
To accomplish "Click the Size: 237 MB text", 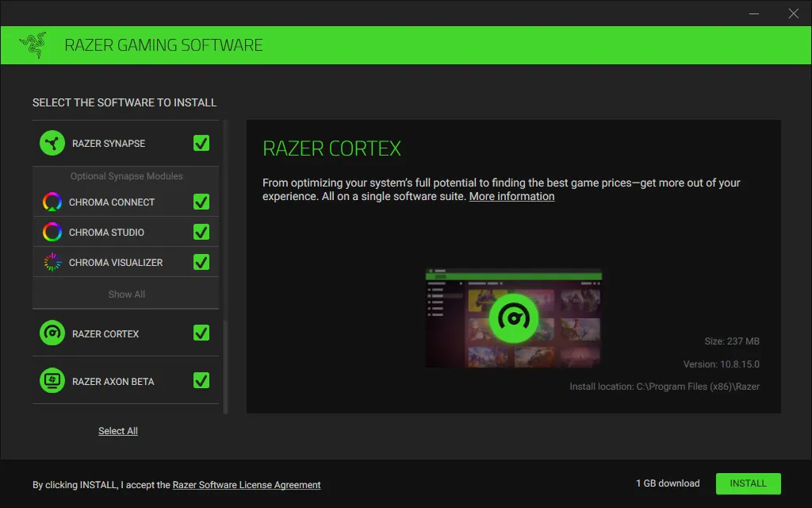I will pos(732,341).
